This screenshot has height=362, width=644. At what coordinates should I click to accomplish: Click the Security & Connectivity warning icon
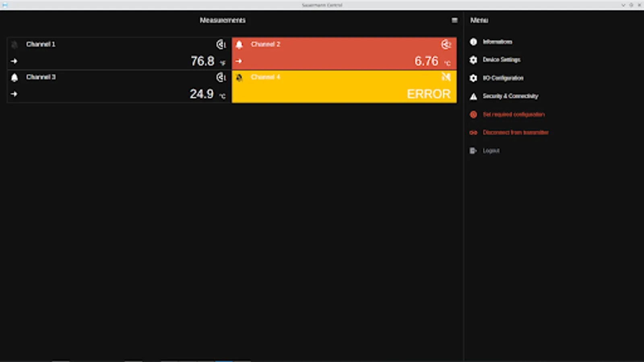[x=473, y=96]
